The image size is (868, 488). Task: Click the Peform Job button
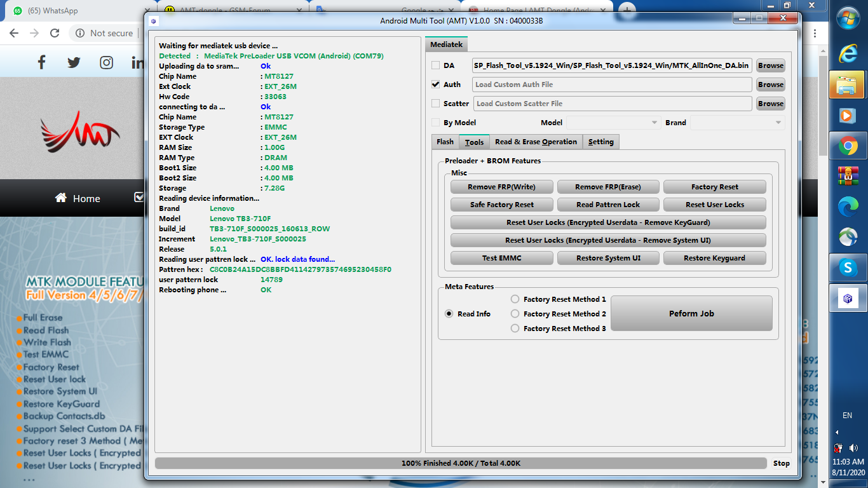[691, 313]
